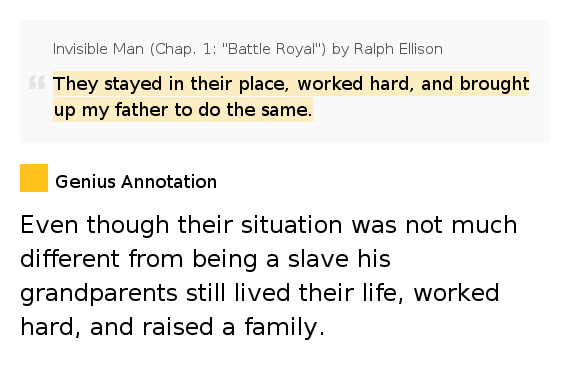The height and width of the screenshot is (388, 570).
Task: Click the yellow Genius square logo
Action: (x=34, y=178)
